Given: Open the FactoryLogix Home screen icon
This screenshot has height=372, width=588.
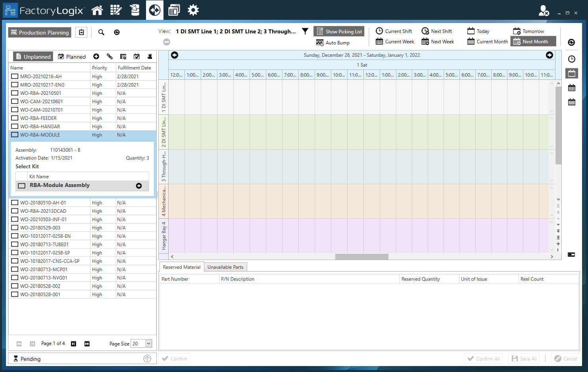Looking at the screenshot, I should [97, 10].
